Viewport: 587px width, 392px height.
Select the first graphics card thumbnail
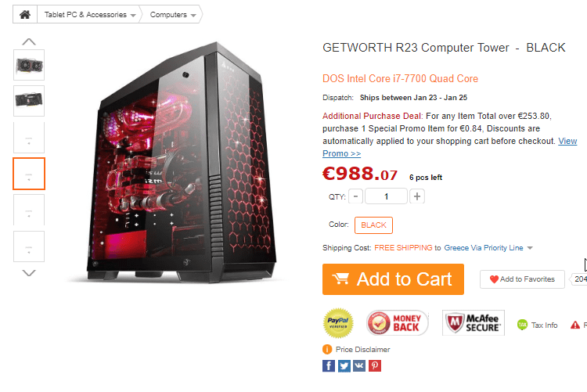click(29, 65)
